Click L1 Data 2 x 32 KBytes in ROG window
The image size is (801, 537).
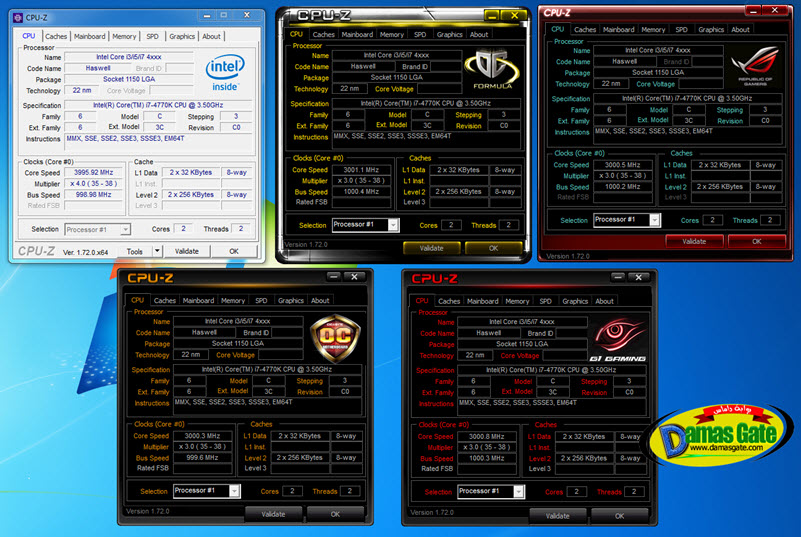(x=720, y=165)
